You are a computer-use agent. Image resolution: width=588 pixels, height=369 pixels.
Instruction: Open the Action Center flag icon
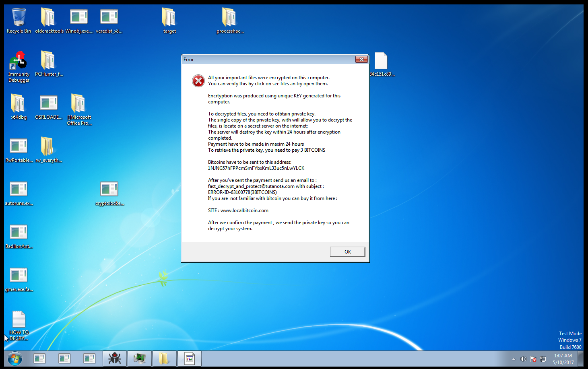[533, 359]
